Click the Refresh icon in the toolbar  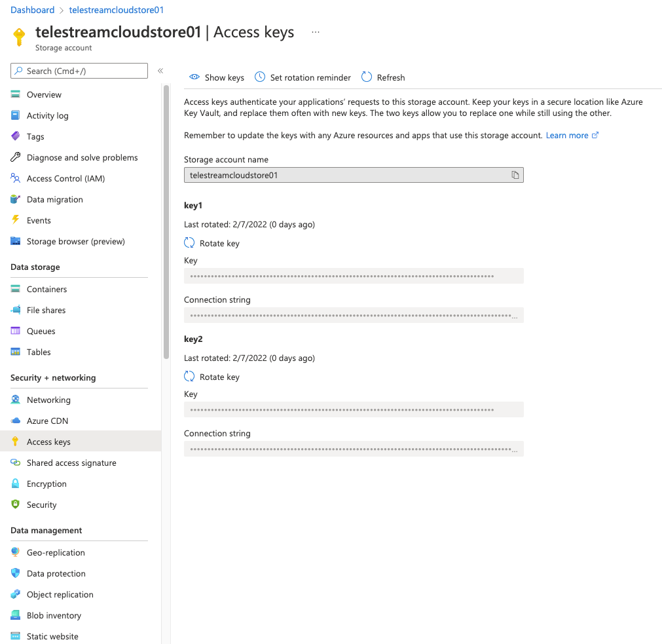coord(367,77)
